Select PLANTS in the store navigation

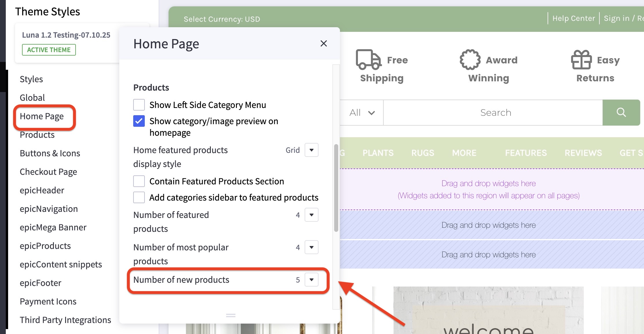pyautogui.click(x=378, y=153)
